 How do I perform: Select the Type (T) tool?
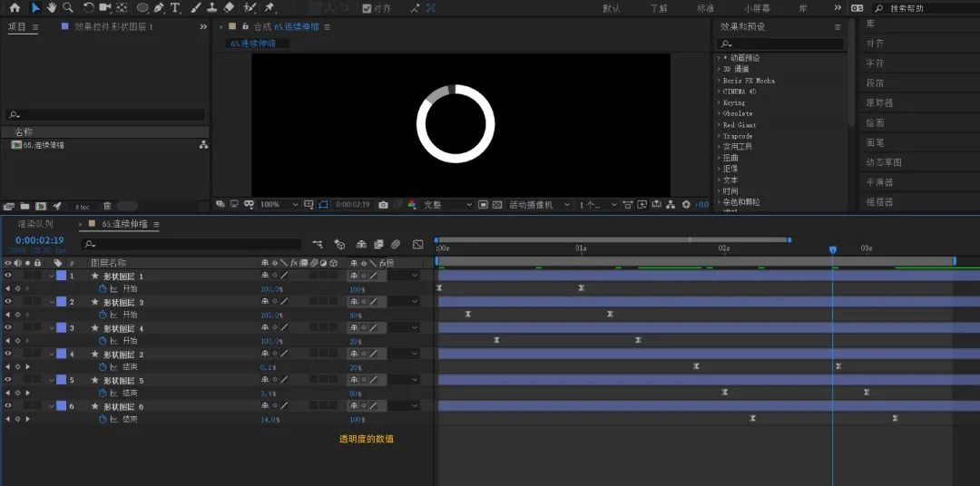176,7
